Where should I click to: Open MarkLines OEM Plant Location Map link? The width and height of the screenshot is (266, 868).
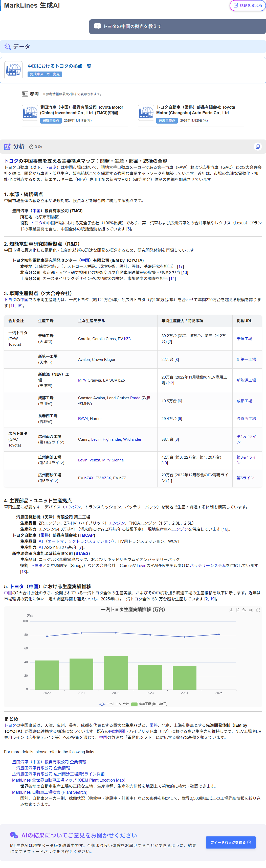click(69, 780)
